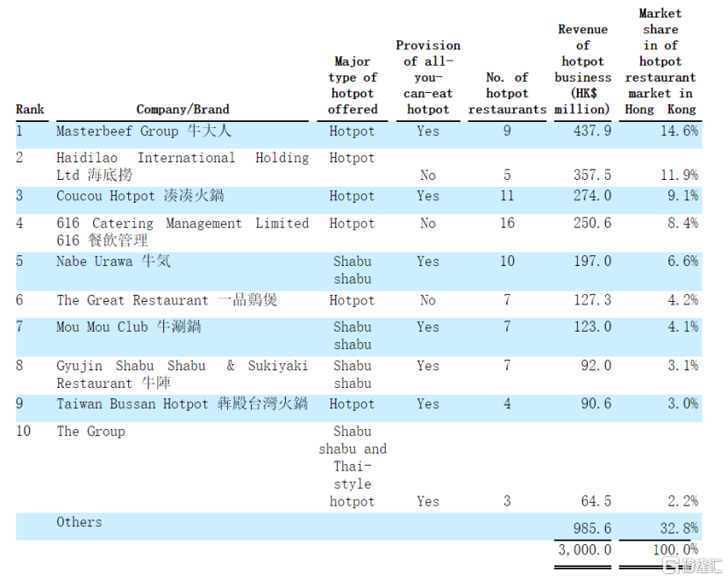Select 'The Group' company name
The image size is (728, 580).
pyautogui.click(x=90, y=432)
